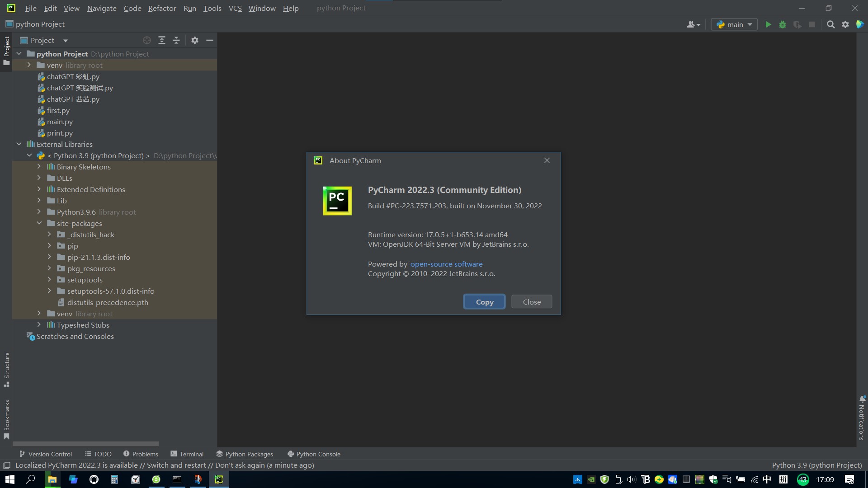Open the Terminal tool window
Image resolution: width=868 pixels, height=488 pixels.
(x=187, y=454)
